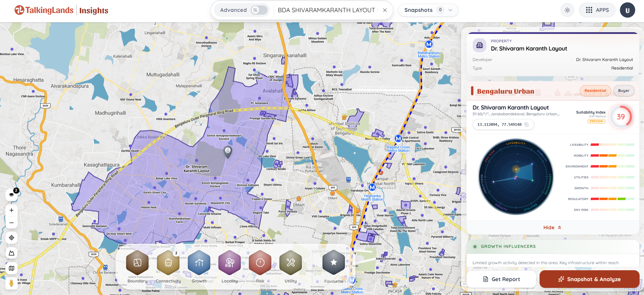Click the Prestige Garden Bay label
Screen dimensions: 644x295
[x=263, y=118]
